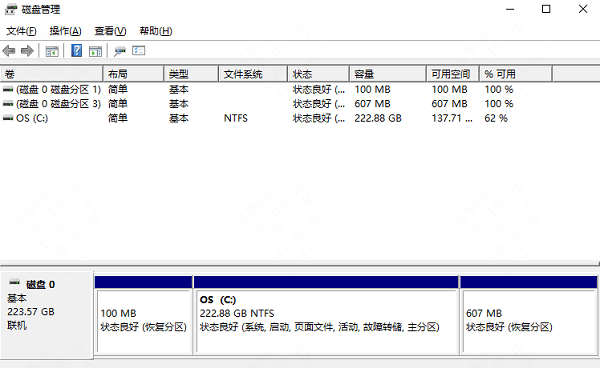600x368 pixels.
Task: Open the 文件(F) menu
Action: [21, 31]
